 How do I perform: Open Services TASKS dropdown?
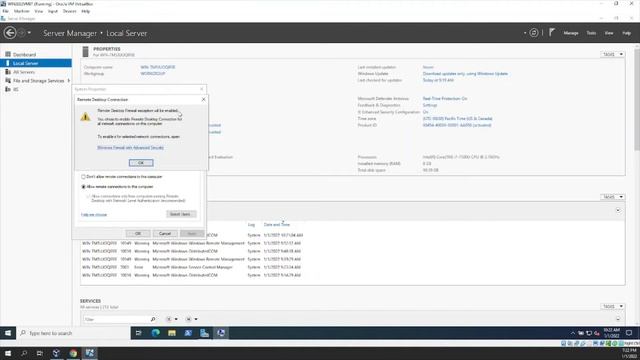click(x=612, y=306)
